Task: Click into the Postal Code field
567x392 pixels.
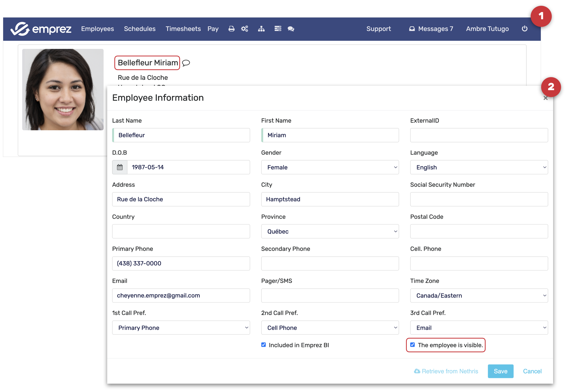Action: click(x=479, y=231)
